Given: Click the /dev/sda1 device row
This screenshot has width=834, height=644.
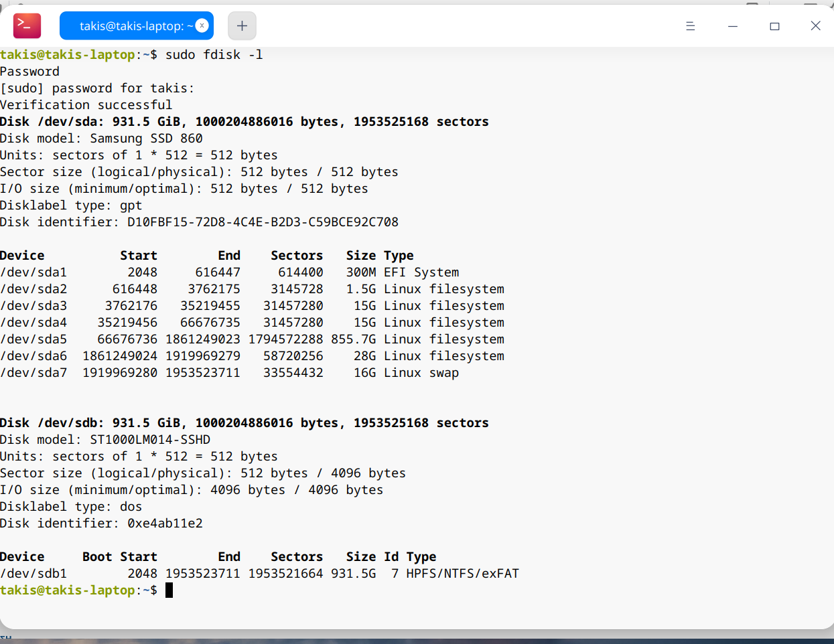Looking at the screenshot, I should tap(230, 272).
